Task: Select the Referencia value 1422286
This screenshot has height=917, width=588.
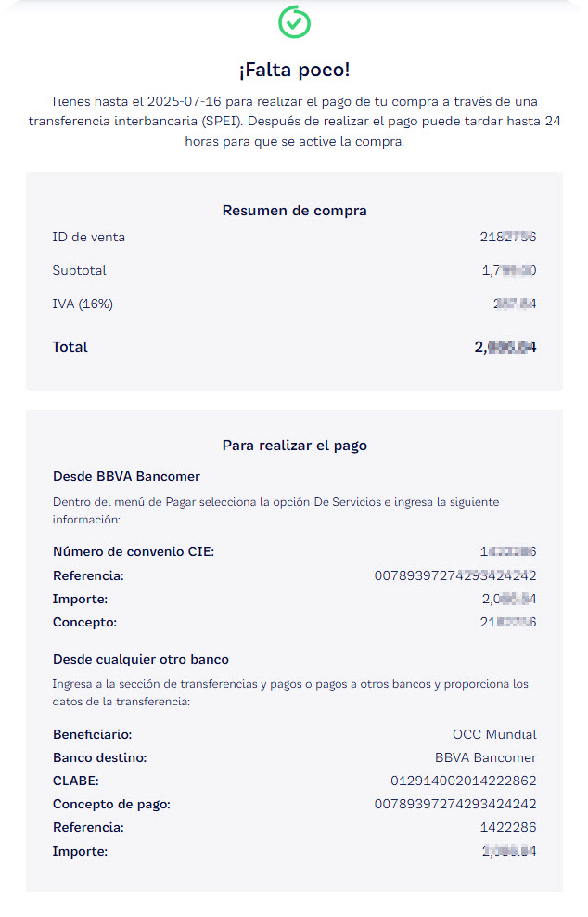Action: pos(505,828)
